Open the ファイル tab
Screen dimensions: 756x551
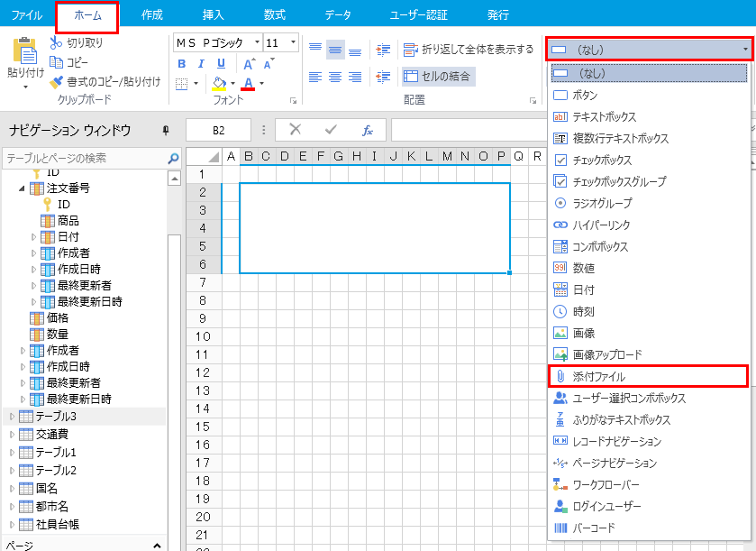click(26, 15)
